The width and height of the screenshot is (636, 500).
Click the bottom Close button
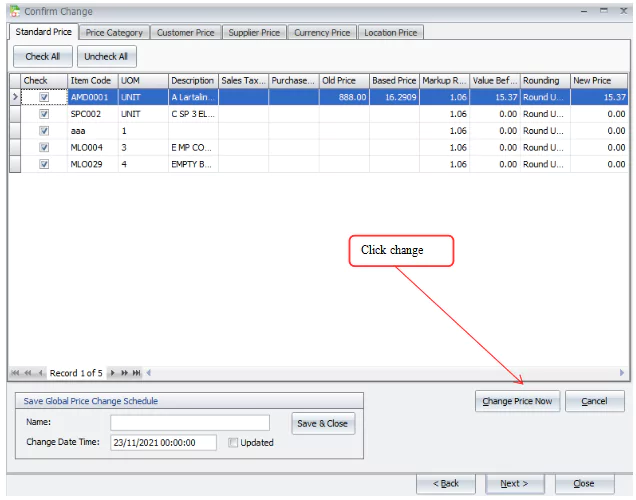(584, 483)
